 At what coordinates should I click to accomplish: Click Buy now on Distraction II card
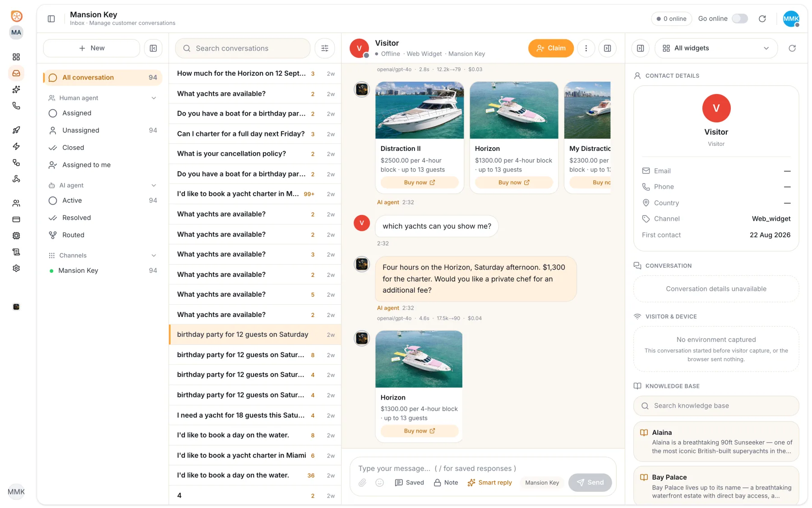point(420,182)
